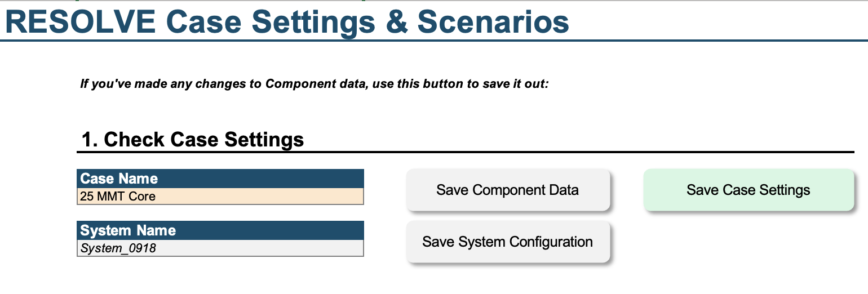Click the word RESOLVE in the page title

[x=80, y=21]
